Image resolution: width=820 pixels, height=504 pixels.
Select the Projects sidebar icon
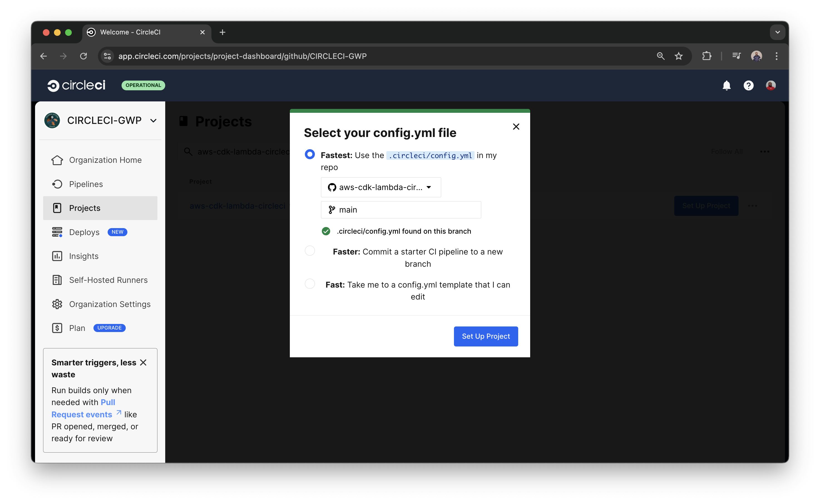coord(57,208)
